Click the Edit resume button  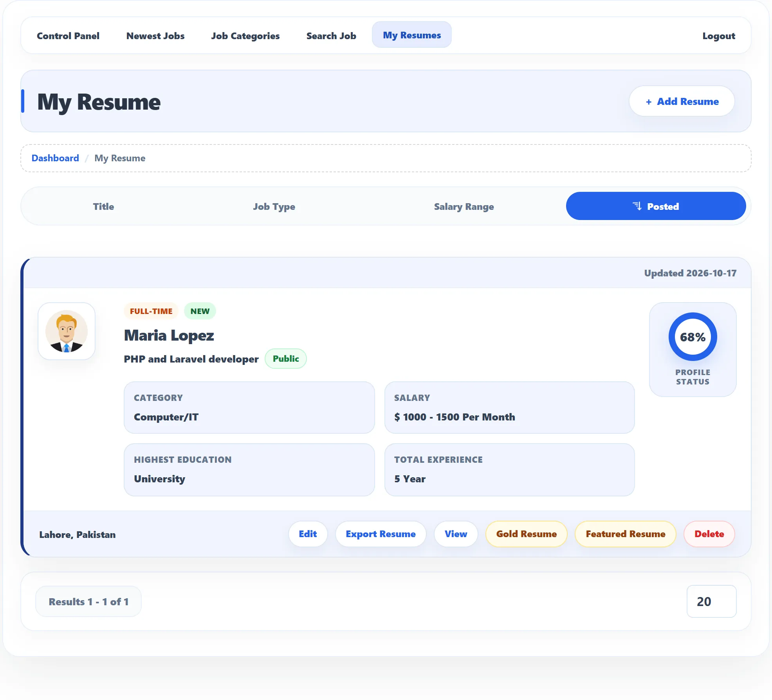tap(308, 534)
